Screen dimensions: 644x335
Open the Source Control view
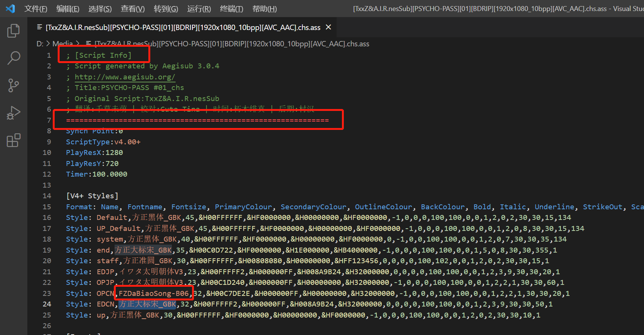click(13, 85)
